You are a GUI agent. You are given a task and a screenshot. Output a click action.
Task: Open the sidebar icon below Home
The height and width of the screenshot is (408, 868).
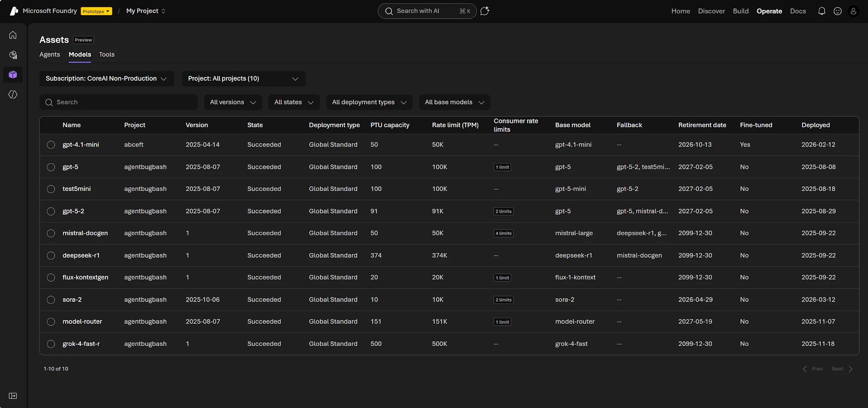[13, 55]
